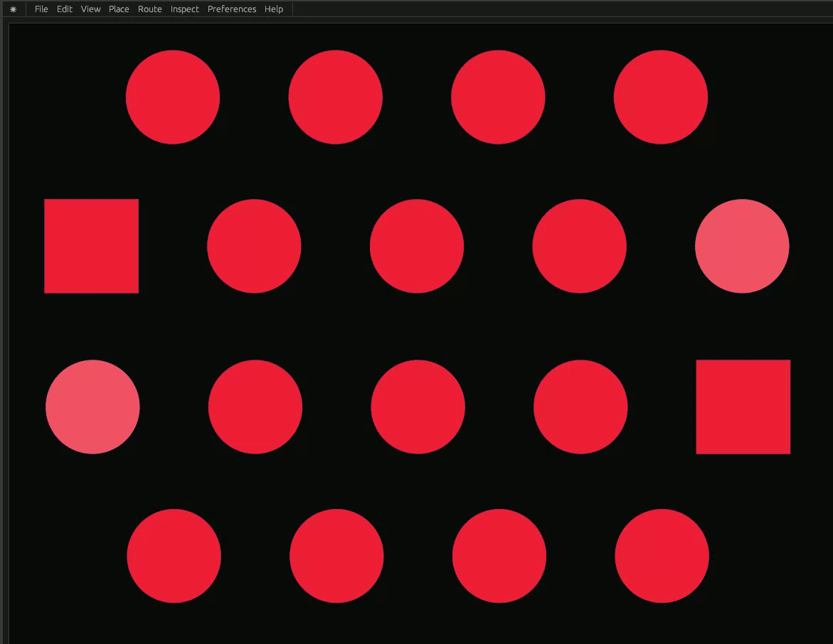The height and width of the screenshot is (644, 833).
Task: Open the File menu
Action: (41, 9)
